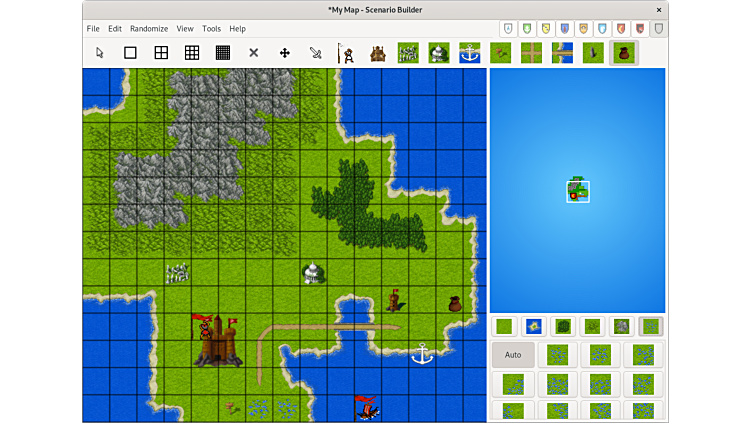The height and width of the screenshot is (423, 752).
Task: Choose the 3x3 grid brush
Action: point(192,53)
